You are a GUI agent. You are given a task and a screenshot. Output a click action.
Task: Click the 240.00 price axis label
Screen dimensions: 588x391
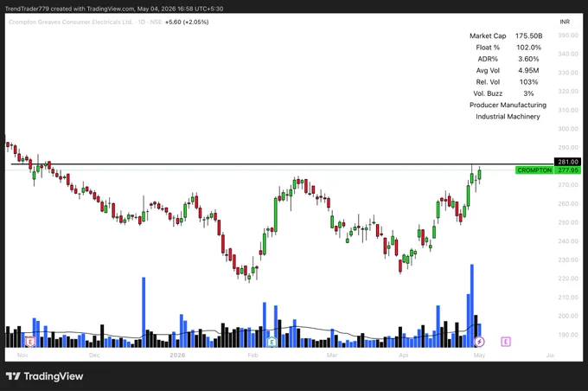click(568, 241)
